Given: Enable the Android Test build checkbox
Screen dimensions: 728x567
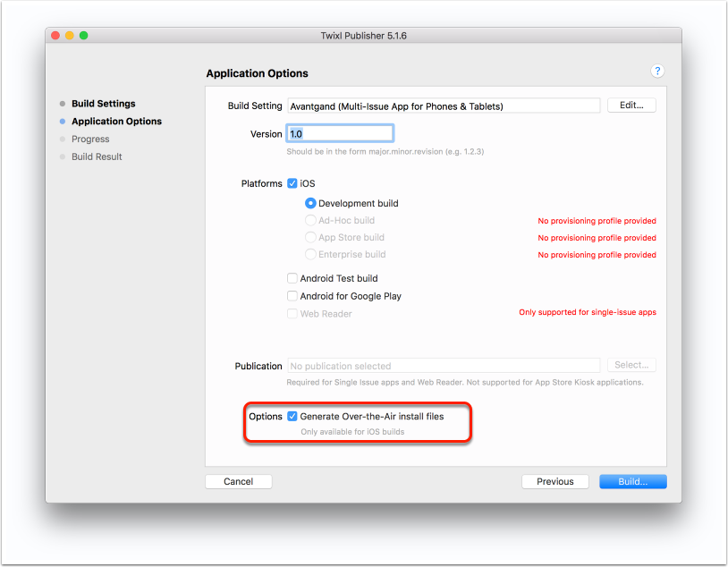Looking at the screenshot, I should pos(292,278).
